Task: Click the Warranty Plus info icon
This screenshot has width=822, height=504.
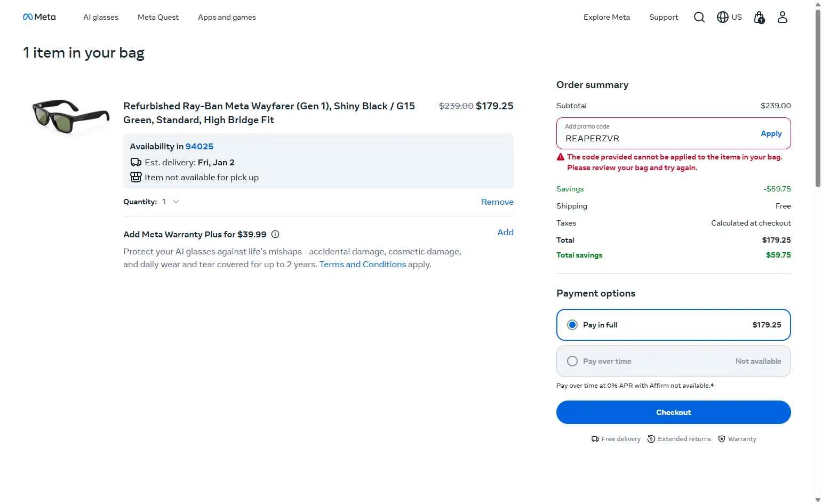Action: (x=275, y=234)
